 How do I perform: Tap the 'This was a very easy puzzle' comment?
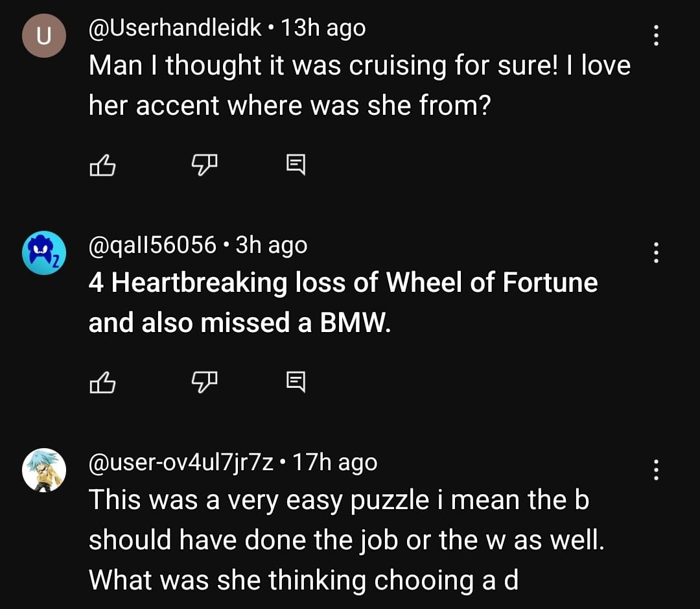[346, 540]
